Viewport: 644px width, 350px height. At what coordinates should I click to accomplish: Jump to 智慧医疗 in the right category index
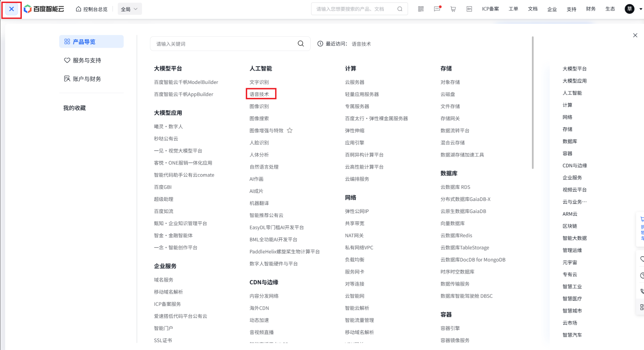[x=572, y=299]
